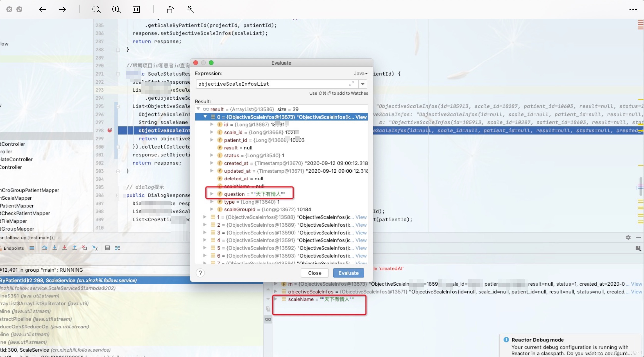Open PatientMapper in the project tree

[17, 206]
